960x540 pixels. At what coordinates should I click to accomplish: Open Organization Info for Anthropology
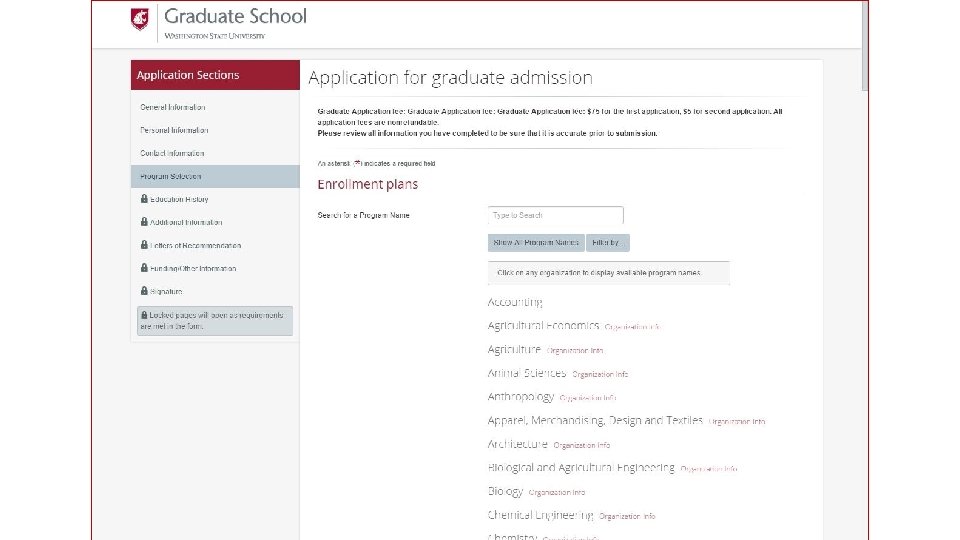tap(588, 398)
